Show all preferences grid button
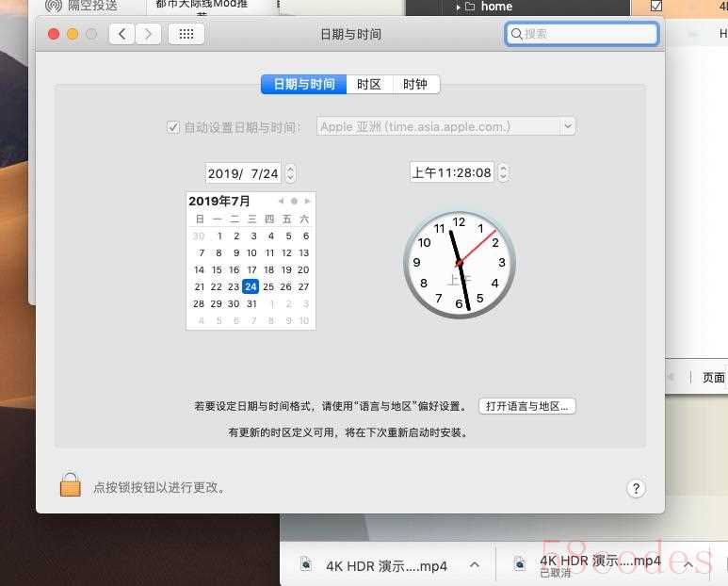This screenshot has height=586, width=728. tap(186, 34)
